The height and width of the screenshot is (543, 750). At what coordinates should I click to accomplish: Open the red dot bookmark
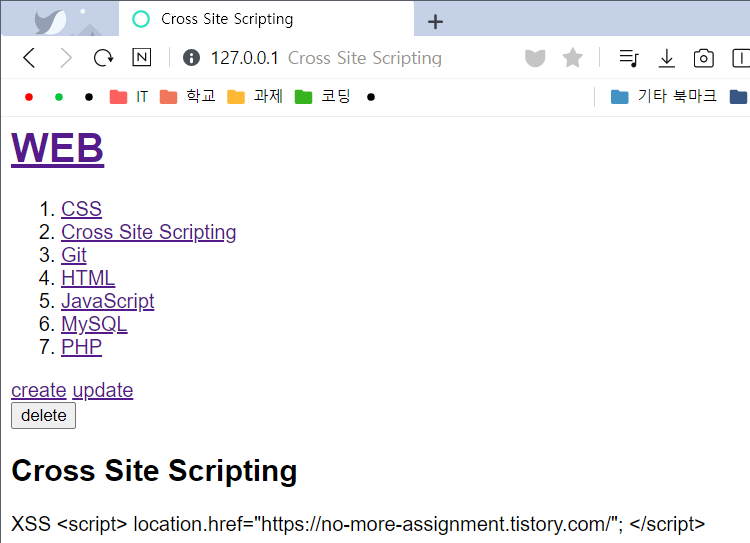click(x=29, y=97)
